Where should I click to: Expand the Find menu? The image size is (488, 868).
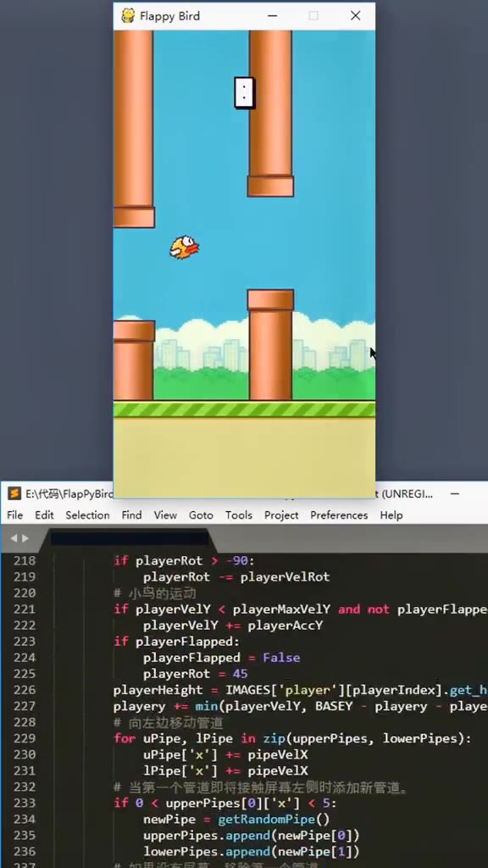pos(131,515)
